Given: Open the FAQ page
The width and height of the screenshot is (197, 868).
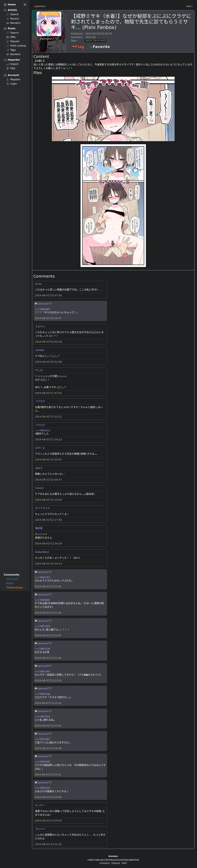Looking at the screenshot, I should click(12, 68).
